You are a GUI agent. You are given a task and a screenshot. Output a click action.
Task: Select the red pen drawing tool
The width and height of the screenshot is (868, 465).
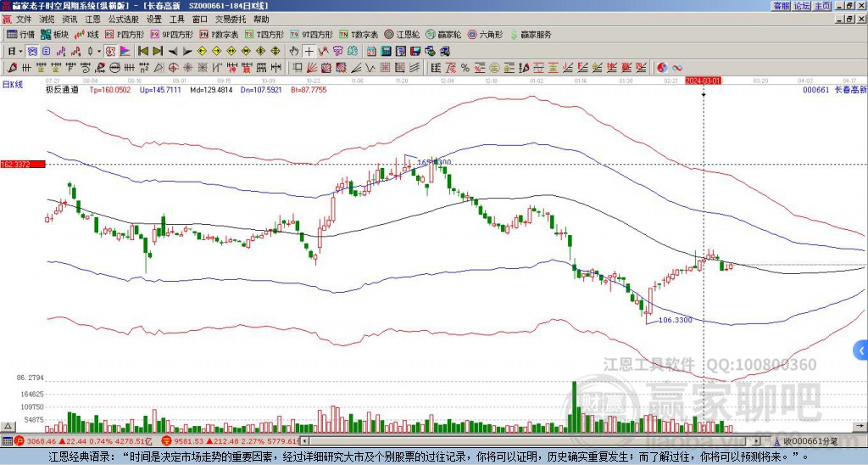tap(12, 68)
